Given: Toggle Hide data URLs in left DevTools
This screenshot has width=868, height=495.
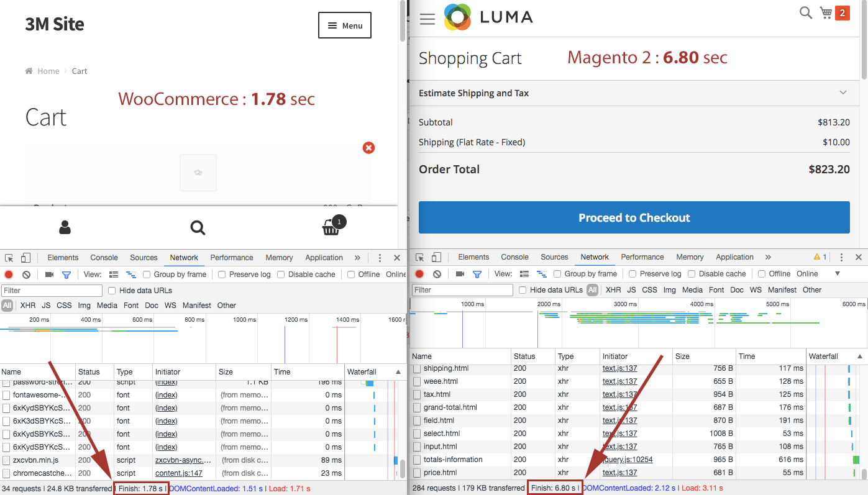Looking at the screenshot, I should (x=112, y=291).
